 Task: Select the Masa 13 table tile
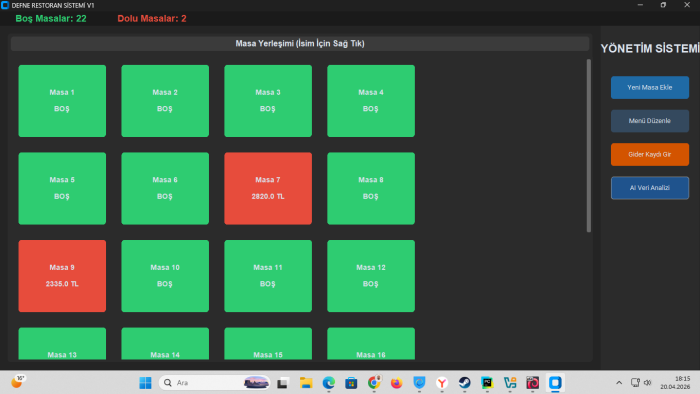click(x=62, y=344)
